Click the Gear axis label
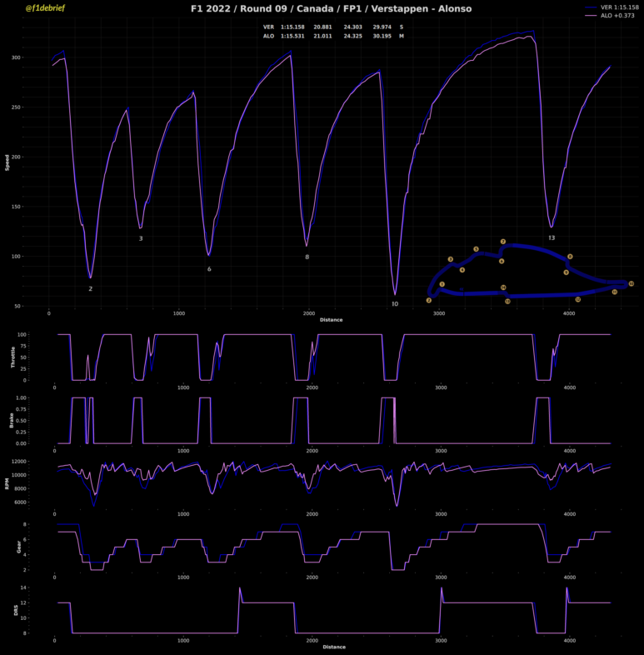This screenshot has width=644, height=655. (x=10, y=547)
